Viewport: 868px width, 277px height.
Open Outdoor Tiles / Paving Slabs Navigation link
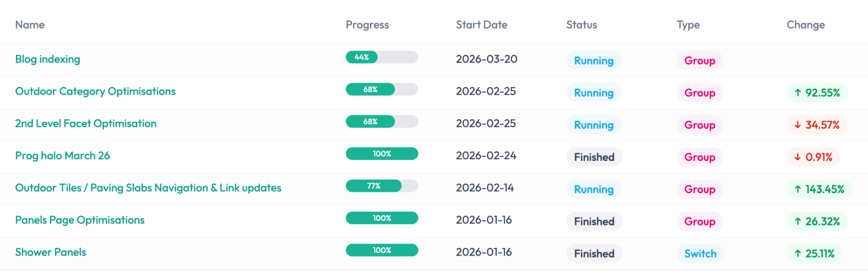pyautogui.click(x=148, y=188)
